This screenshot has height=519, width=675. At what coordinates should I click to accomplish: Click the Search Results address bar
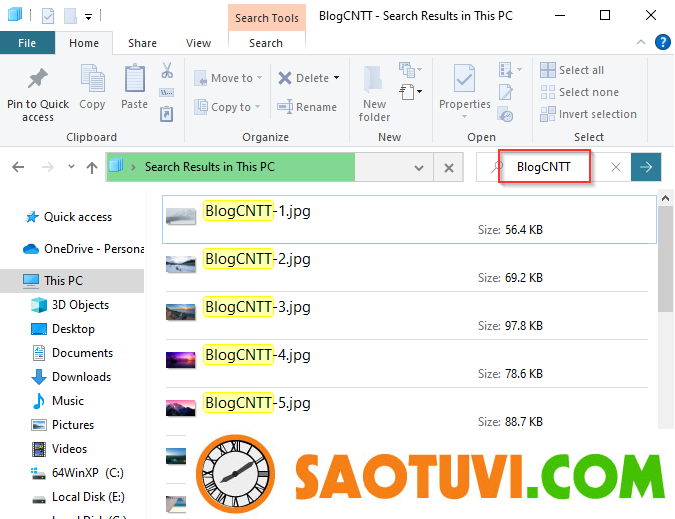269,167
